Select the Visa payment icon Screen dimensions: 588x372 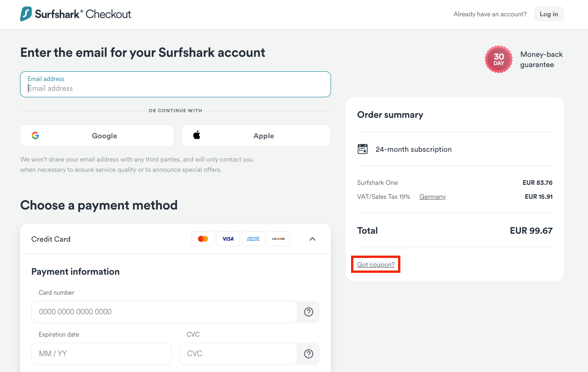(228, 238)
